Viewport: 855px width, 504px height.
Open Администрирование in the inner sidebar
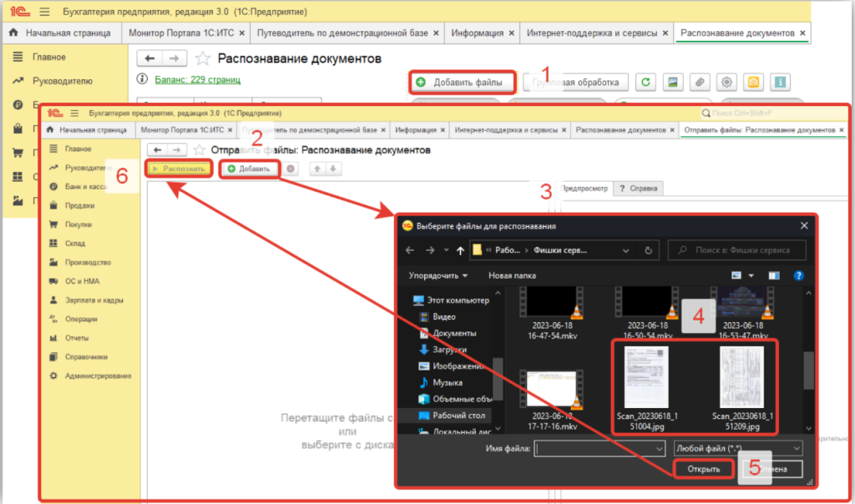coord(90,376)
